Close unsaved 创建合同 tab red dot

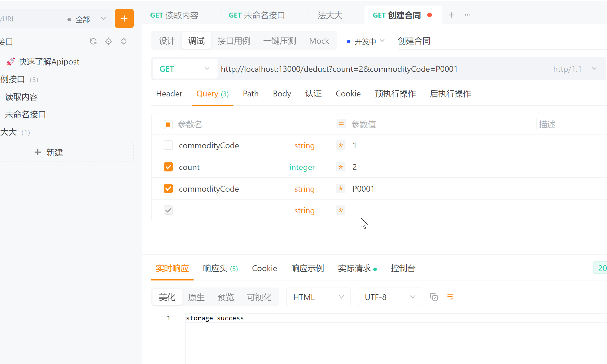[x=430, y=15]
